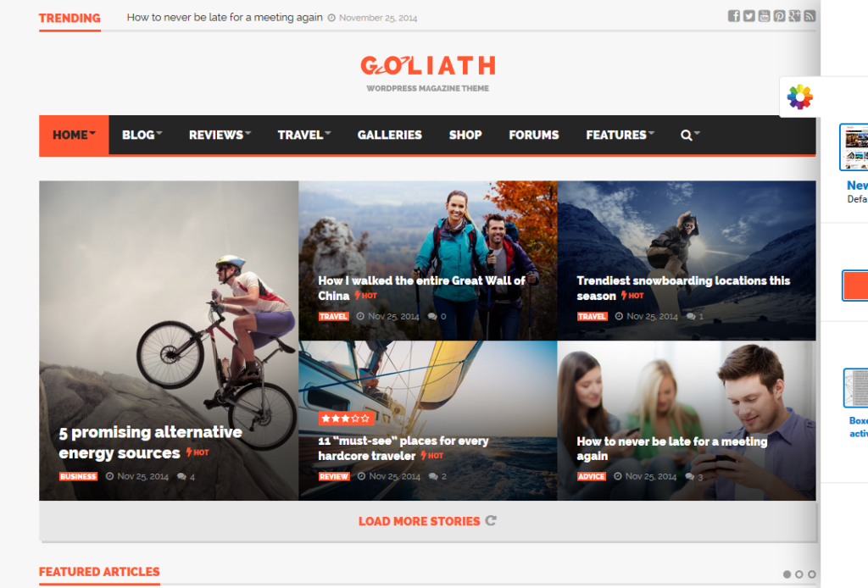Open the RSS feed icon
Image resolution: width=868 pixels, height=588 pixels.
click(x=810, y=16)
